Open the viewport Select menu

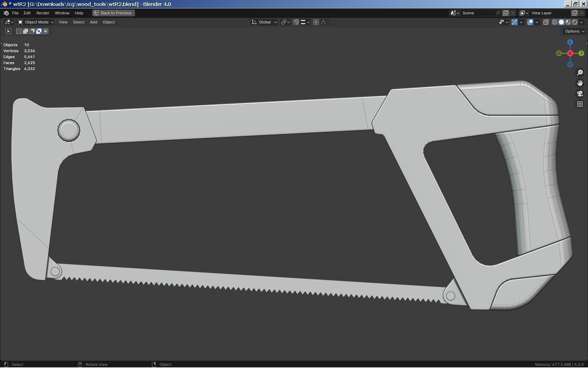79,22
